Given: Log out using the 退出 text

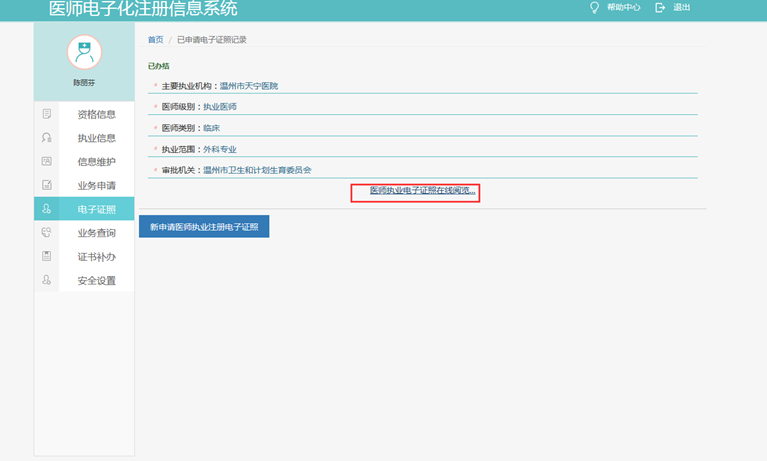Looking at the screenshot, I should coord(682,8).
